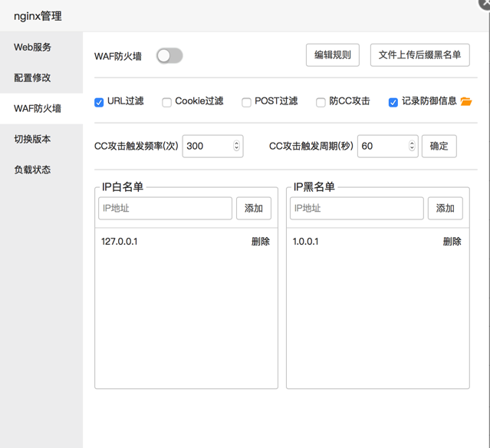Enable the Cookie过滤 checkbox
Viewport: 490px width, 448px height.
click(x=166, y=102)
